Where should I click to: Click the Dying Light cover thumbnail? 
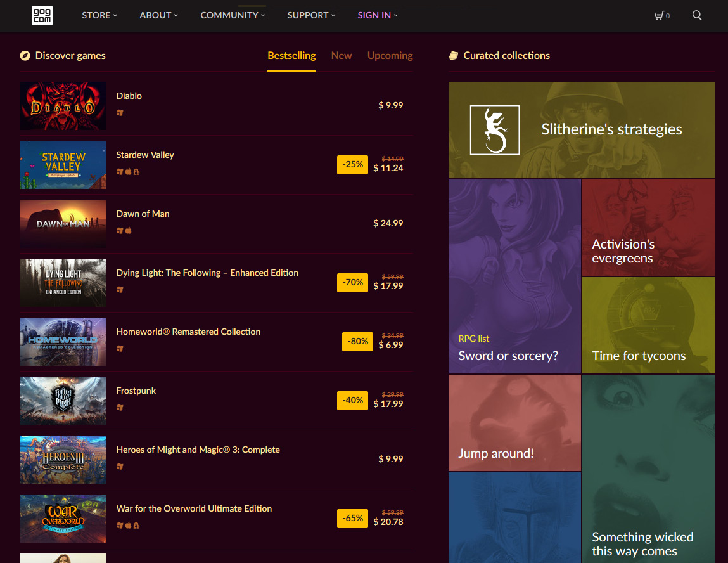[x=63, y=283]
